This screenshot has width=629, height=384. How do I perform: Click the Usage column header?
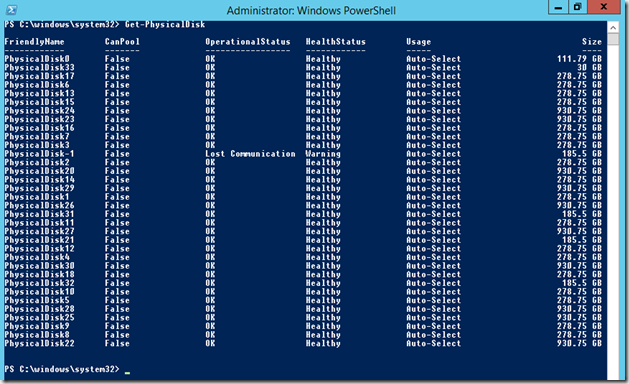(x=418, y=42)
